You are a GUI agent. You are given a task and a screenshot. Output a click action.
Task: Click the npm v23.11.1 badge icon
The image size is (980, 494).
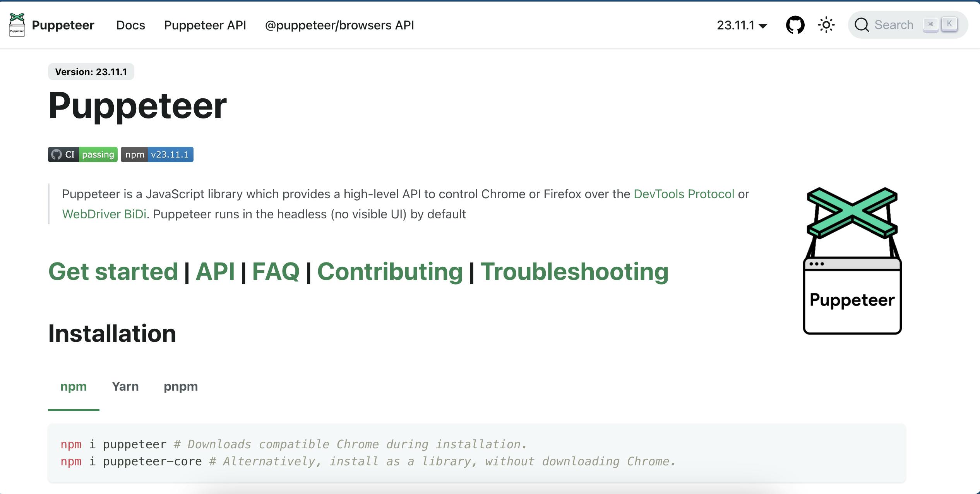(157, 154)
